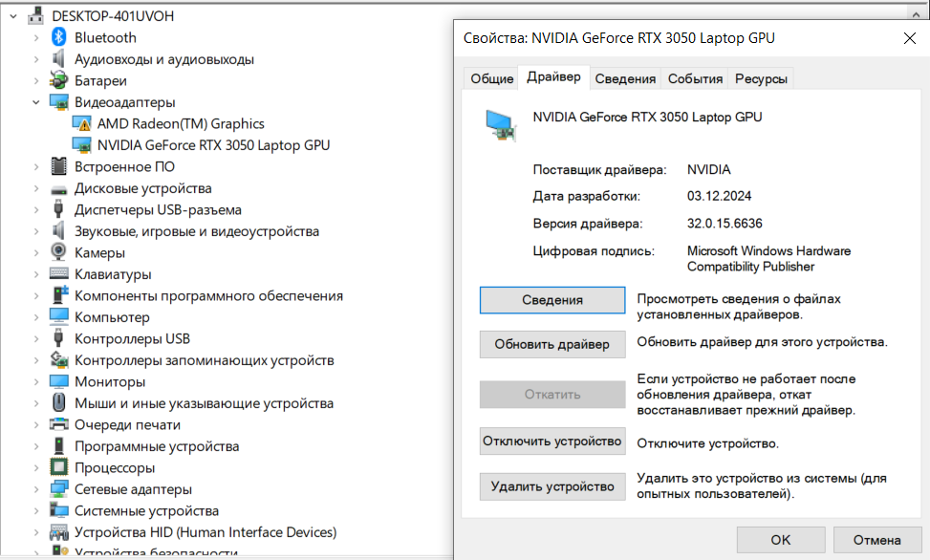The width and height of the screenshot is (930, 560).
Task: Expand the Мониторы category arrow
Action: coord(36,382)
